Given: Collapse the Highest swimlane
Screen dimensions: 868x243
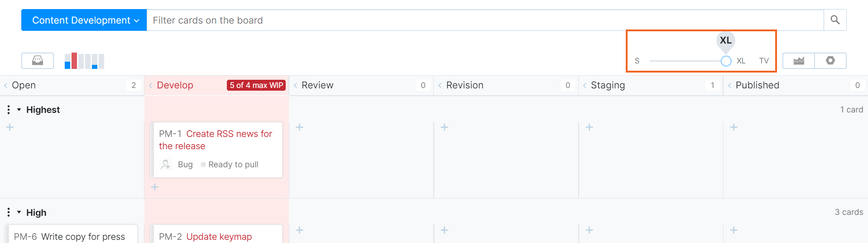Looking at the screenshot, I should (19, 110).
